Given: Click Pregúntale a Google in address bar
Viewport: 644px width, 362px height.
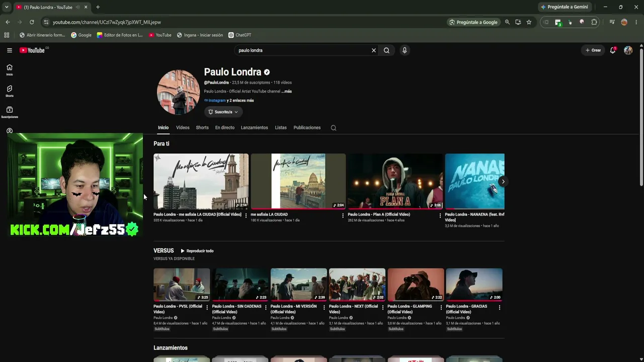Looking at the screenshot, I should point(473,22).
